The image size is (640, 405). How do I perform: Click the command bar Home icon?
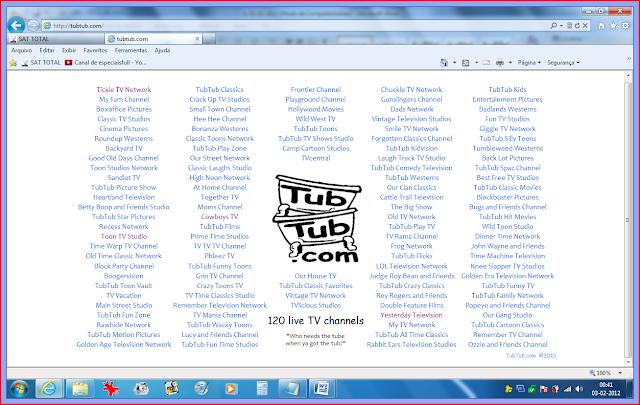444,63
